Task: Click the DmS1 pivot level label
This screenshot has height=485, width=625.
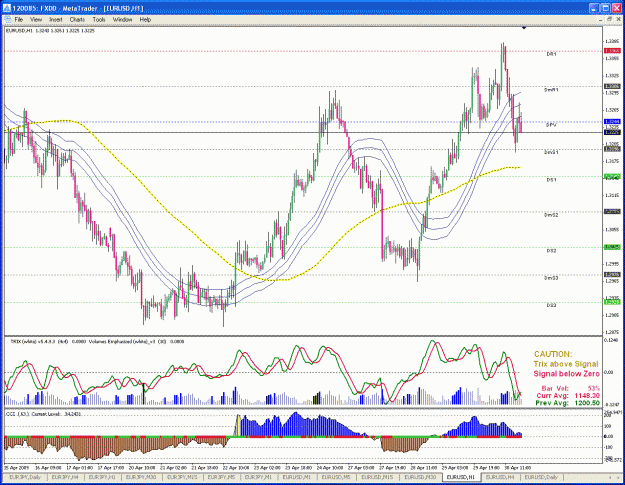Action: point(551,152)
